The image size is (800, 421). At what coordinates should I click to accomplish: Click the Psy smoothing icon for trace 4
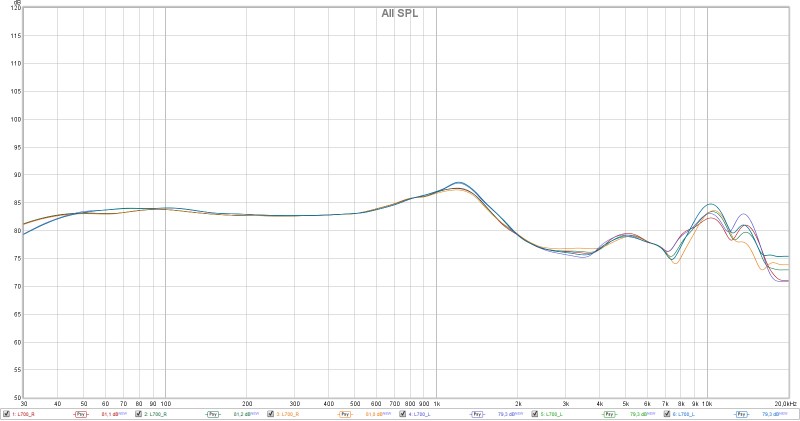click(x=477, y=414)
